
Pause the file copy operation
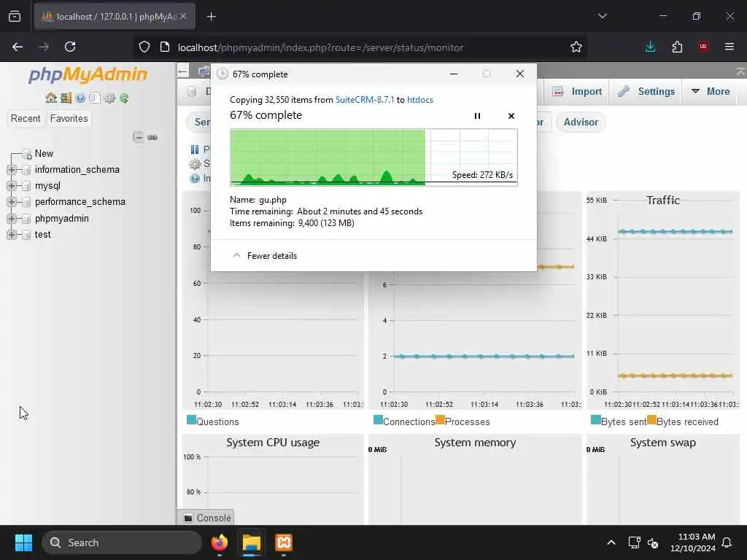pos(477,116)
